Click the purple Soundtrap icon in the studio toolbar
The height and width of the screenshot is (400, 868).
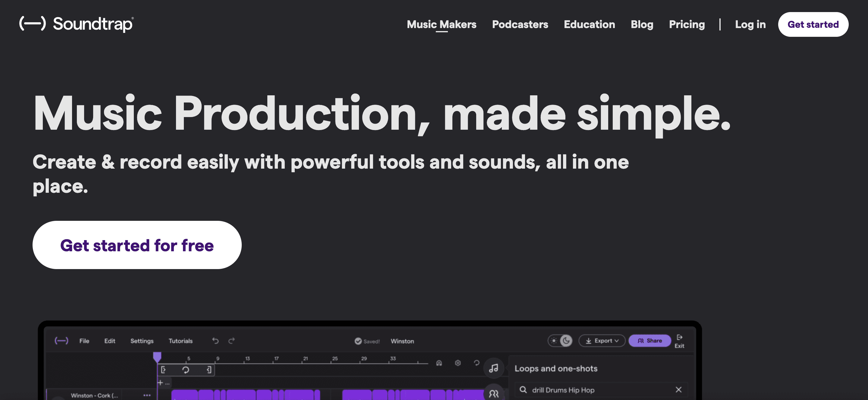point(61,341)
